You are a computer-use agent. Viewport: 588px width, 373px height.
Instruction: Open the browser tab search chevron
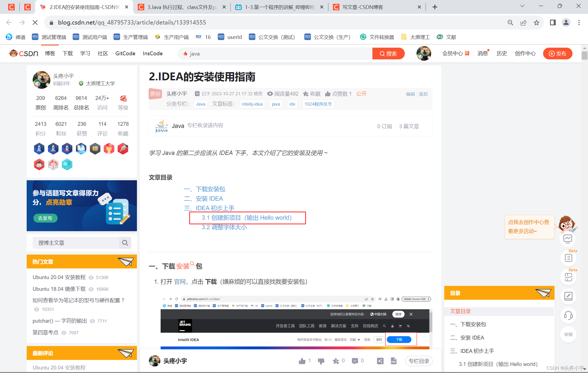pos(522,6)
